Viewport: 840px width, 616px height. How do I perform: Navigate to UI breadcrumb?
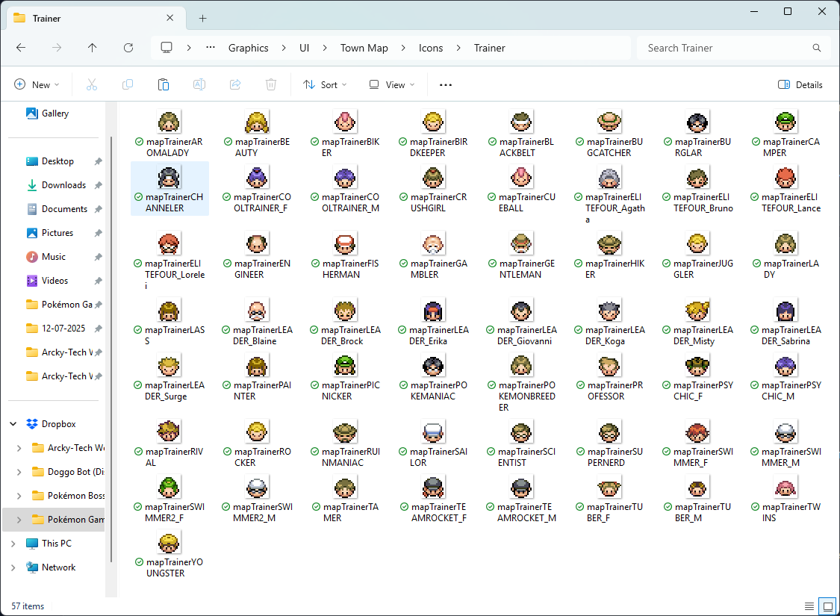[305, 48]
